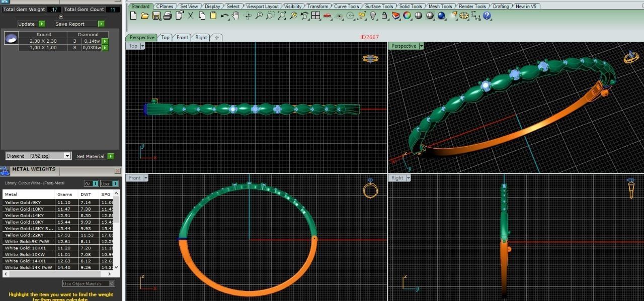Image resolution: width=644 pixels, height=301 pixels.
Task: Click the blue Help question mark icon
Action: [x=487, y=16]
